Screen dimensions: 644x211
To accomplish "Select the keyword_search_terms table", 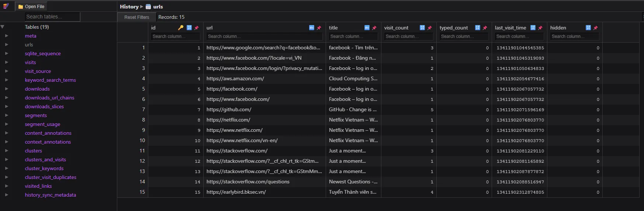I will 50,80.
